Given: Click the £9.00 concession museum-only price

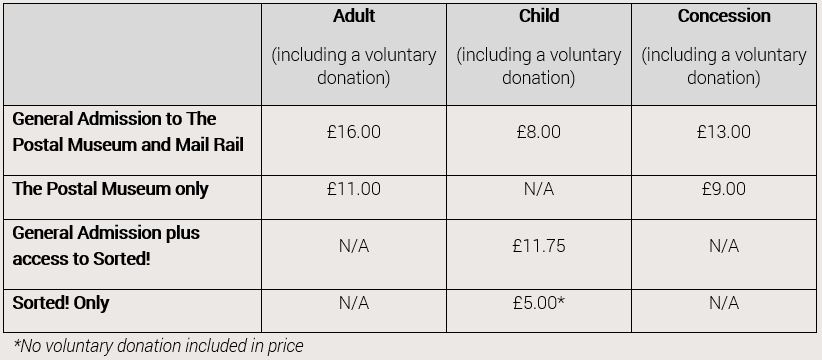Looking at the screenshot, I should [x=724, y=189].
